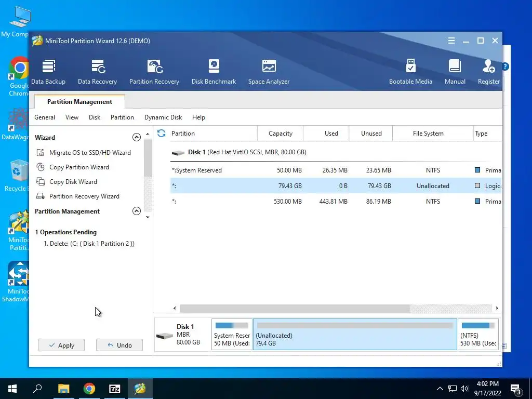The image size is (532, 399).
Task: Select the 79.43 GB unallocated row
Action: [x=336, y=186]
